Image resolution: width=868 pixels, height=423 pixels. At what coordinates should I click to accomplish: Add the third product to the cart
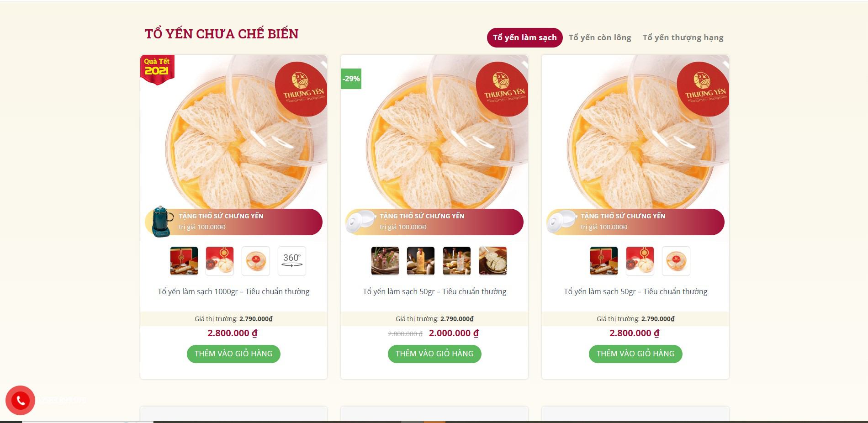(x=635, y=354)
